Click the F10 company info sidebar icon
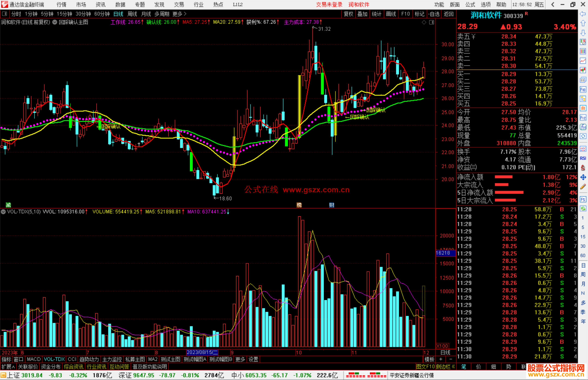This screenshot has height=380, width=588. 583,89
